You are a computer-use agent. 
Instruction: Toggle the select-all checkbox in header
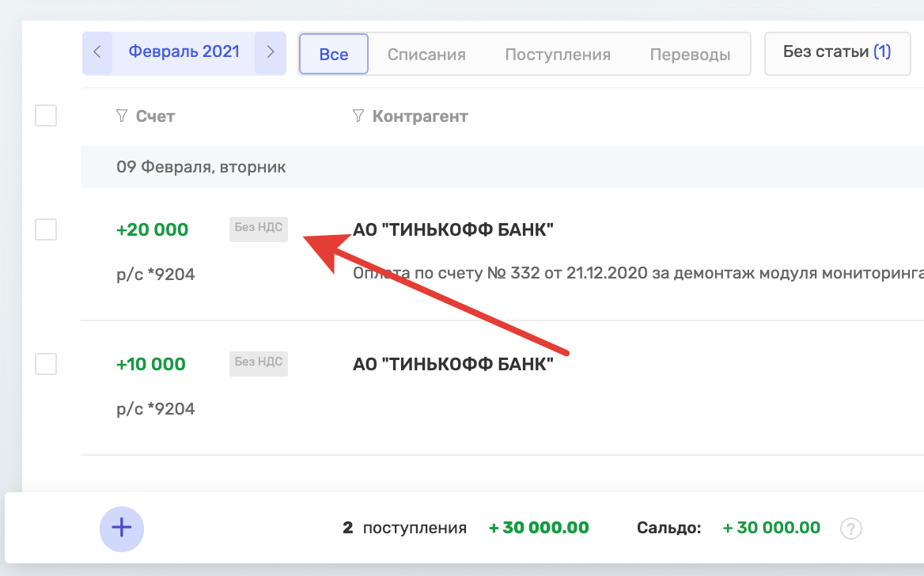click(x=46, y=116)
